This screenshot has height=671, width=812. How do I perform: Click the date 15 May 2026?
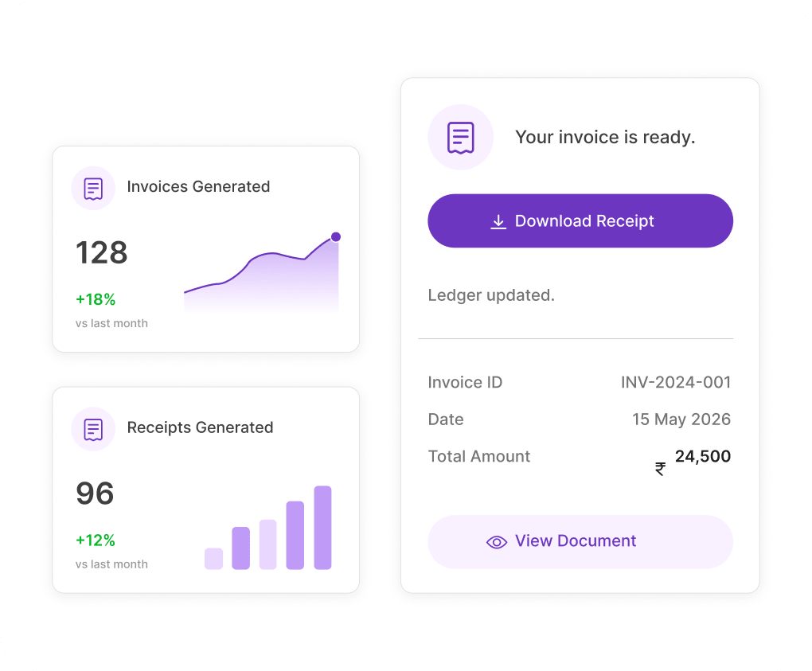point(681,419)
